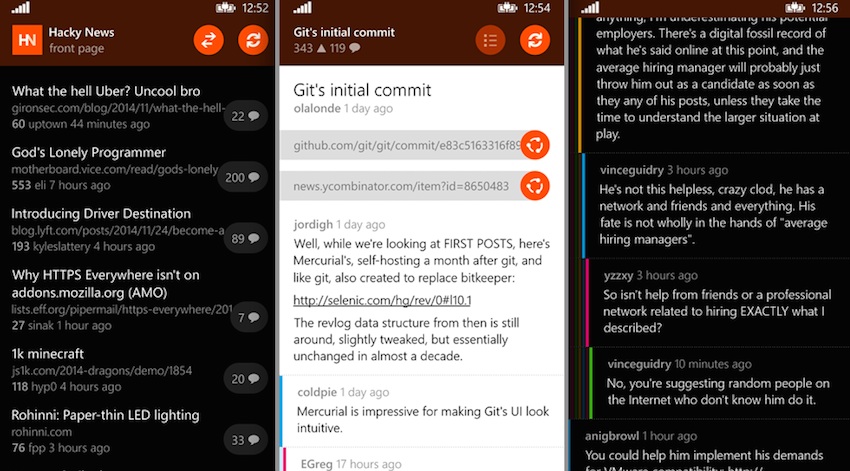The image size is (850, 471).
Task: Open github.com link via its orange button
Action: coord(535,145)
